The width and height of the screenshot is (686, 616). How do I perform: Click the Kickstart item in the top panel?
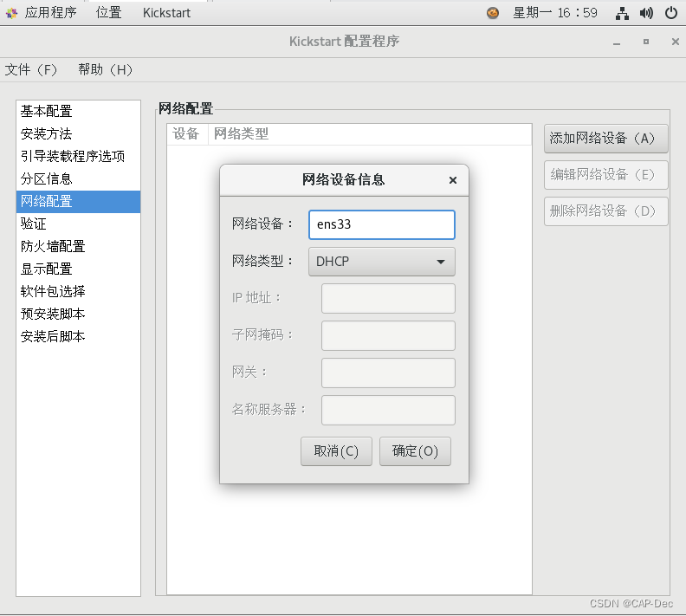coord(166,13)
